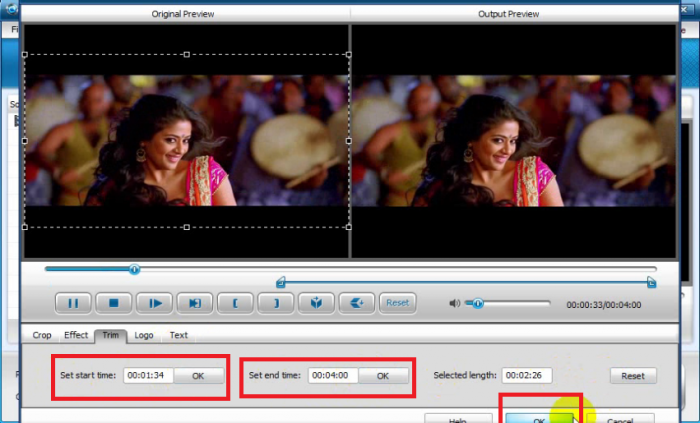Click the Help button

tap(458, 418)
